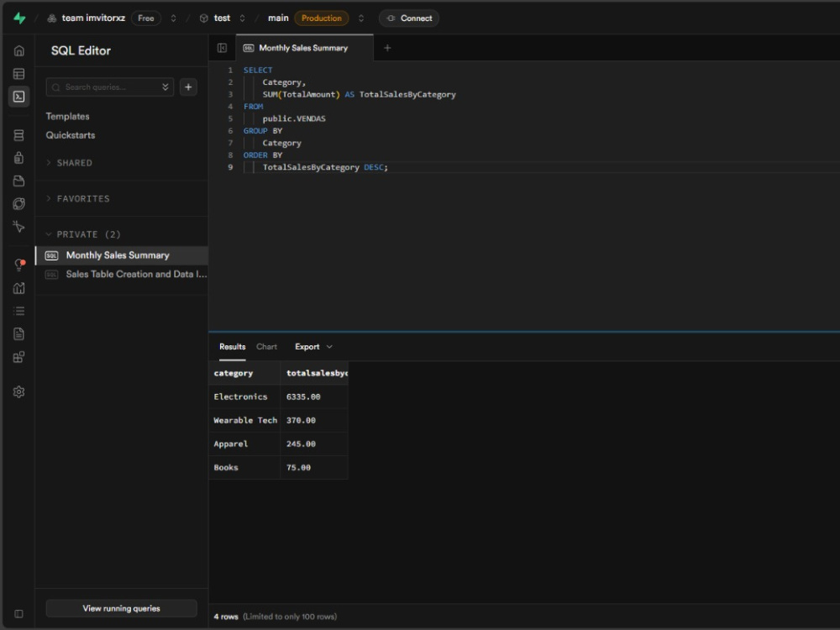840x630 pixels.
Task: Select Monthly Sales Summary in private queries
Action: click(122, 255)
